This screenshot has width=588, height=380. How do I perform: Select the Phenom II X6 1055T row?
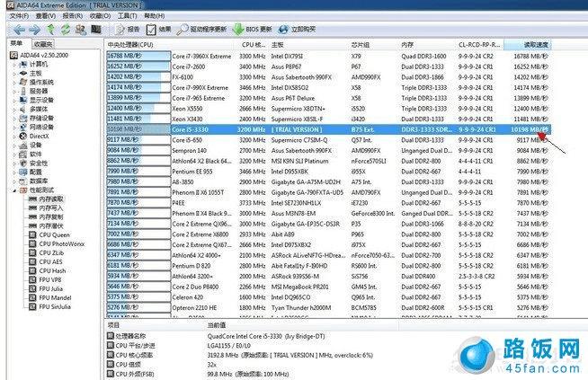[x=328, y=192]
